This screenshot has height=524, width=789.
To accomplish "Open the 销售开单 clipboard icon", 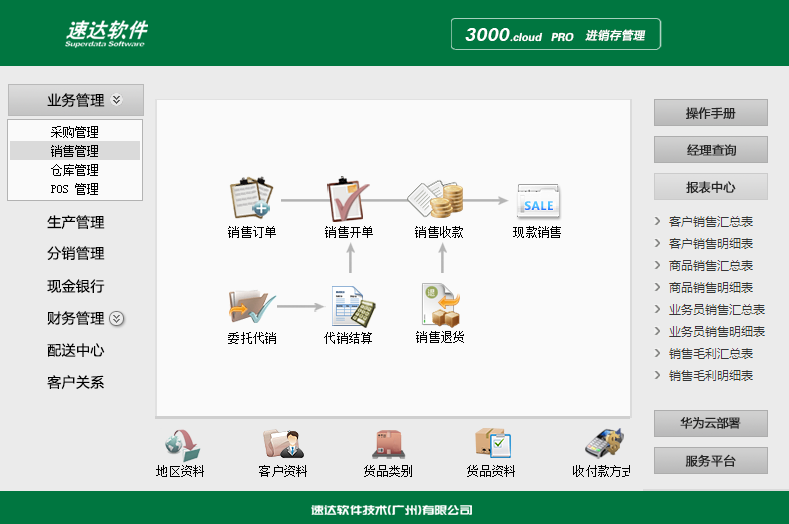I will [x=348, y=199].
